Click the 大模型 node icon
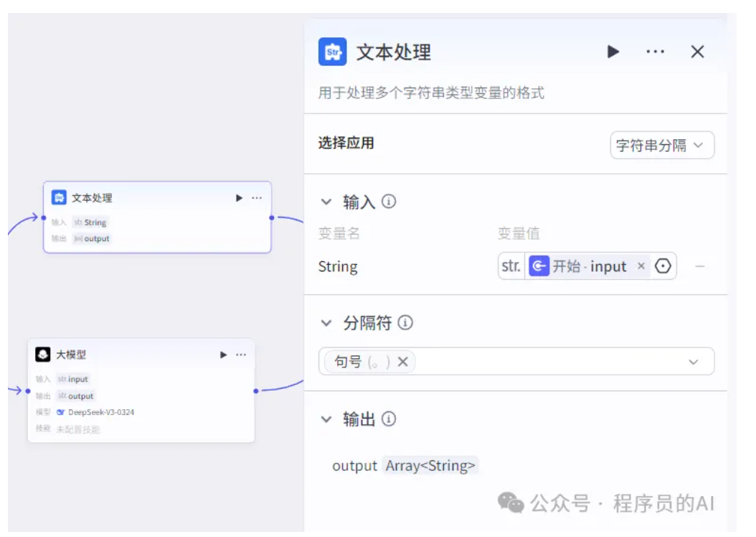The image size is (756, 537). [43, 354]
